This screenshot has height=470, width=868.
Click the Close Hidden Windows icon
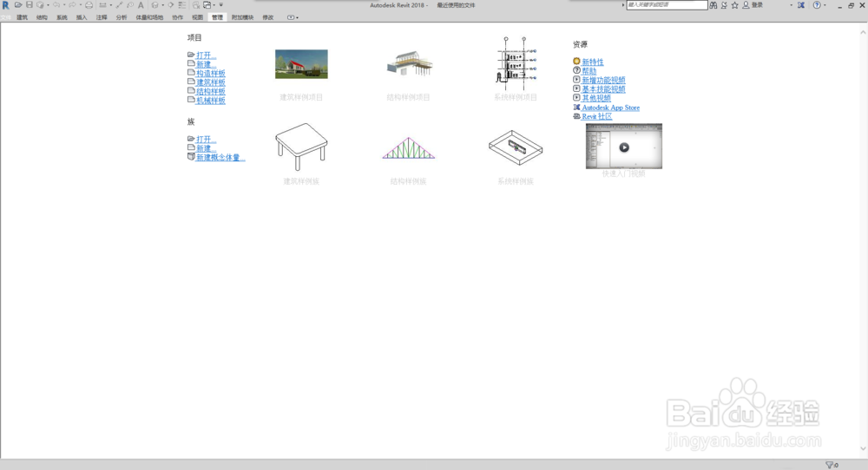196,5
